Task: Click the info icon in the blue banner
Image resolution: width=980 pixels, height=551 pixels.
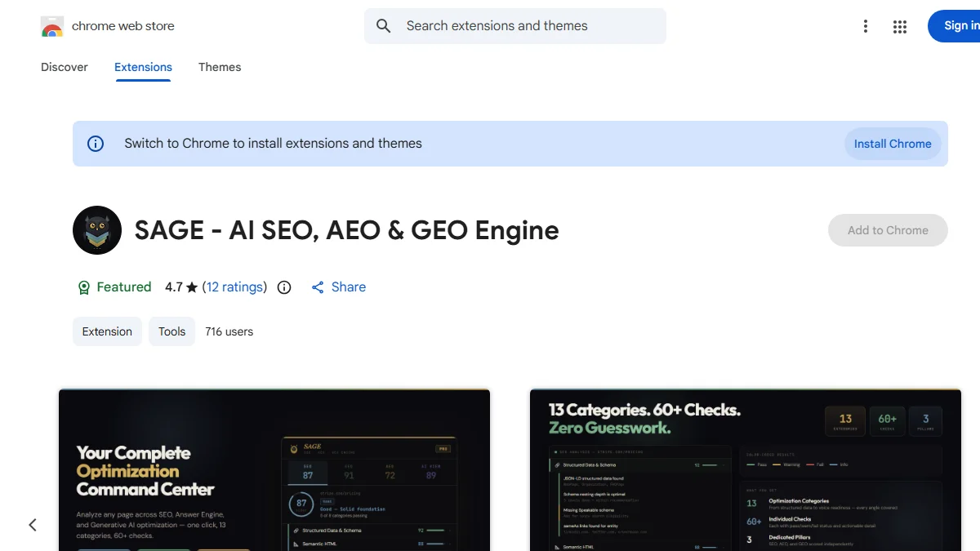Action: pos(96,144)
